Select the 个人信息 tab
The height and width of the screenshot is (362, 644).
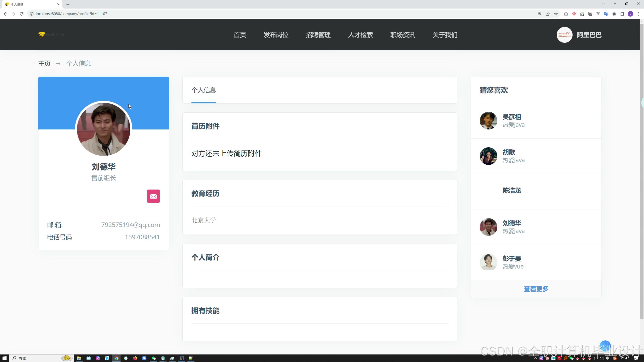pyautogui.click(x=204, y=90)
